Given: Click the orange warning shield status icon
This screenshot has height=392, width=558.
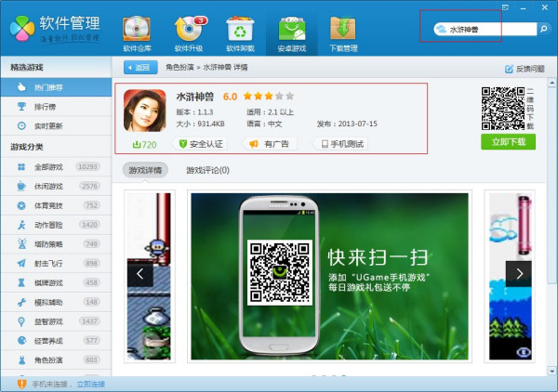Looking at the screenshot, I should (x=21, y=385).
